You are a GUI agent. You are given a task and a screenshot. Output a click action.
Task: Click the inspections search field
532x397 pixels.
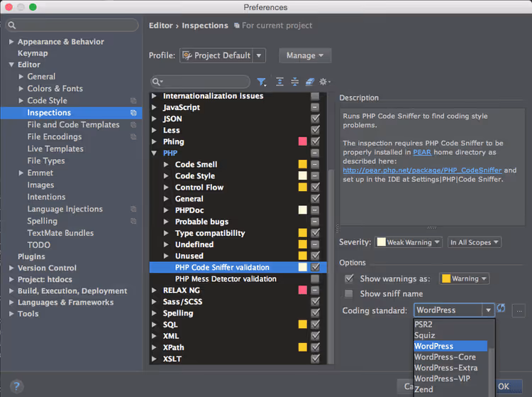click(200, 82)
